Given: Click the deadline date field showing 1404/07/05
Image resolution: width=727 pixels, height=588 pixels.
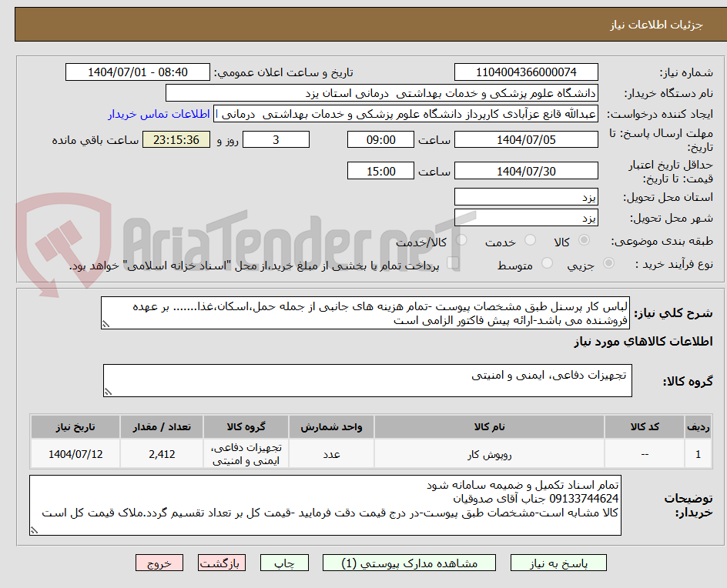Looking at the screenshot, I should click(527, 139).
